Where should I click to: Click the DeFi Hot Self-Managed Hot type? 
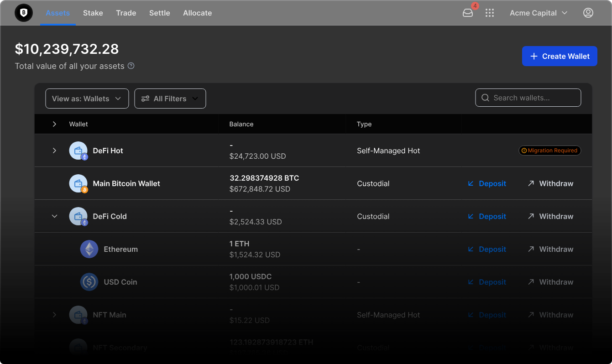pyautogui.click(x=388, y=151)
